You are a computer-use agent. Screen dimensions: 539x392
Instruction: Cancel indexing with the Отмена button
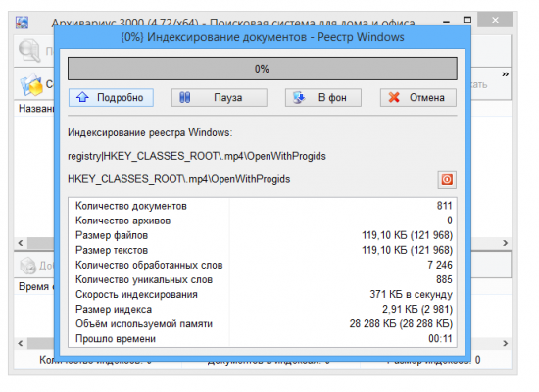pyautogui.click(x=418, y=98)
